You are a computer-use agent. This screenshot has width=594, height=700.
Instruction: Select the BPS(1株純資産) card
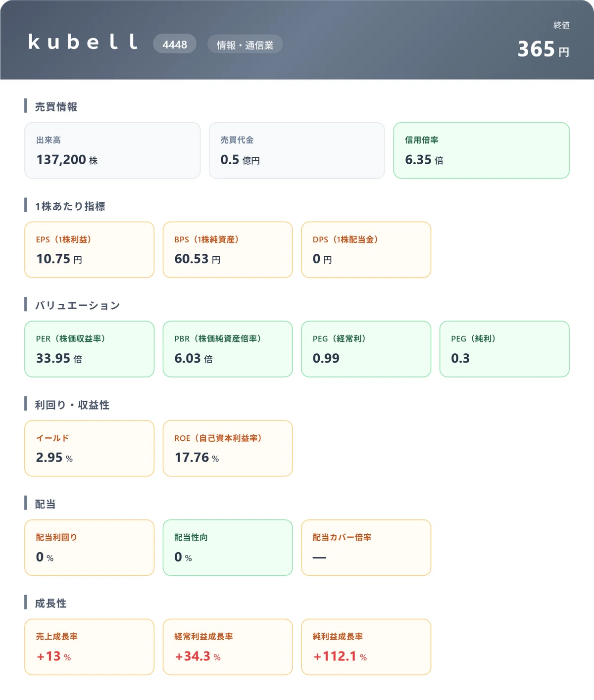(228, 250)
